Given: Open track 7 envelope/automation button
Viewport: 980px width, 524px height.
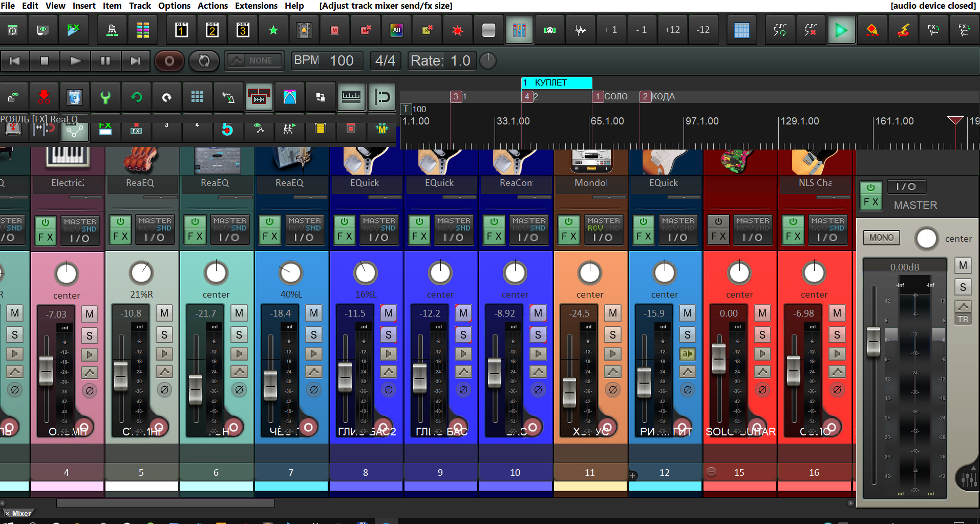Looking at the screenshot, I should [314, 372].
